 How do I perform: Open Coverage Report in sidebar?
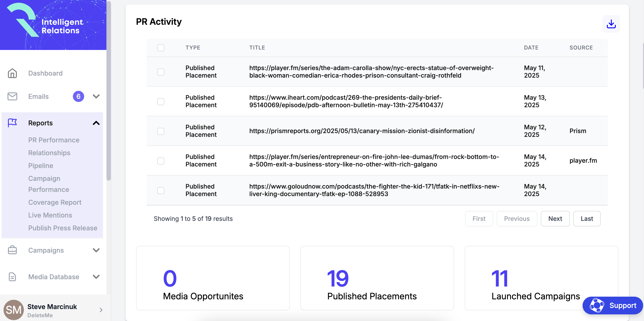pos(55,202)
